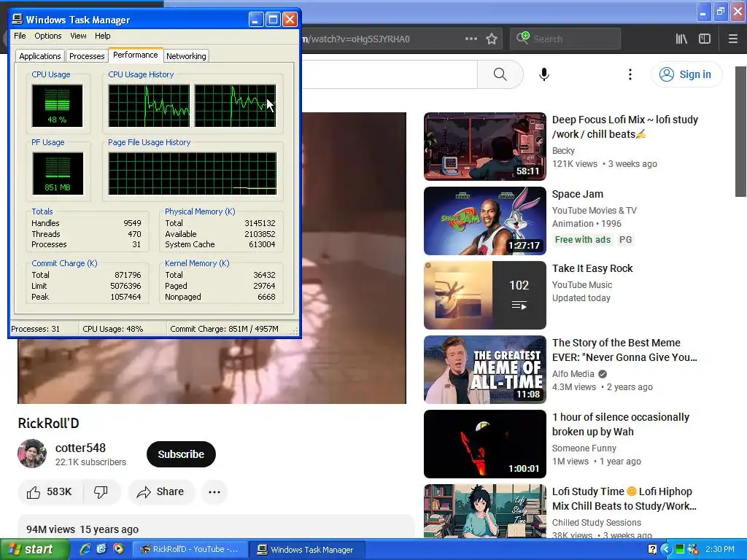Click the tray icon beside the clock
The height and width of the screenshot is (560, 747).
(x=693, y=550)
